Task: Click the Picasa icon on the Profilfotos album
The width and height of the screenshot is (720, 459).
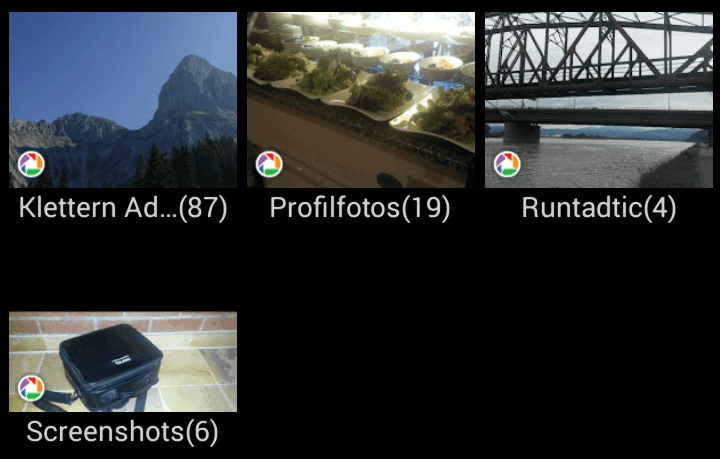Action: tap(269, 164)
